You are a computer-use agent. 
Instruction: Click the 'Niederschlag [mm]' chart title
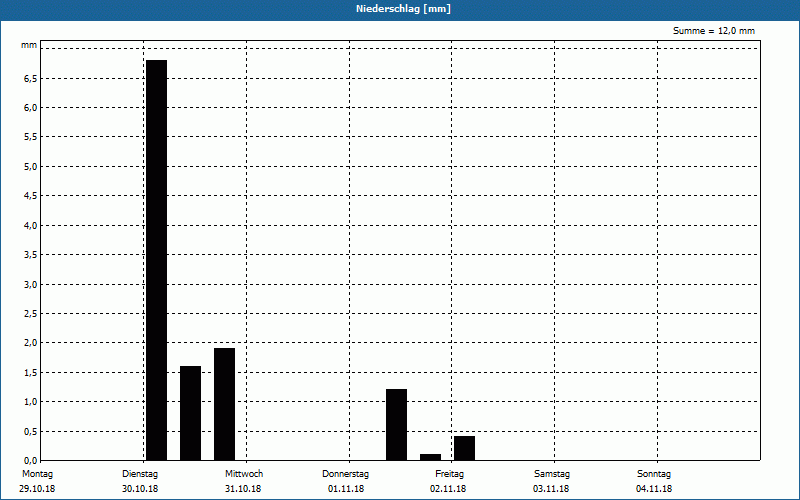pyautogui.click(x=403, y=9)
